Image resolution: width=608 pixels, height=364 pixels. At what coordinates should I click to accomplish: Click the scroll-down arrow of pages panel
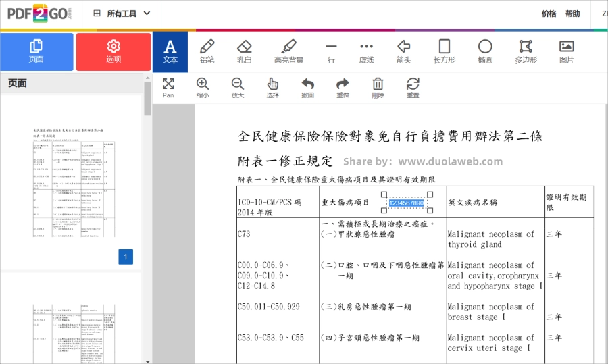point(147,361)
